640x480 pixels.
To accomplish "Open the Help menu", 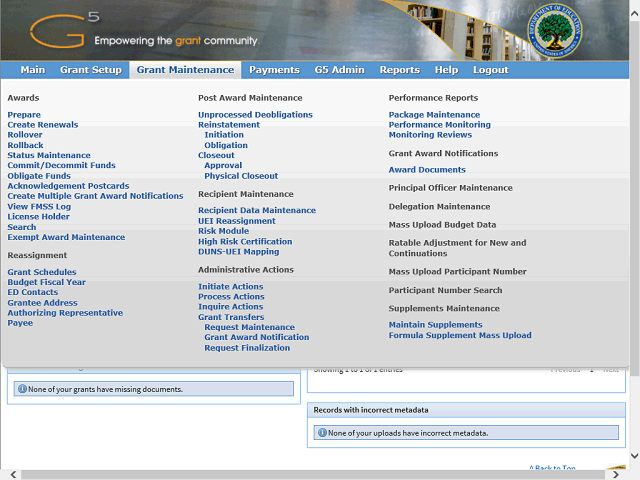I will (x=447, y=70).
